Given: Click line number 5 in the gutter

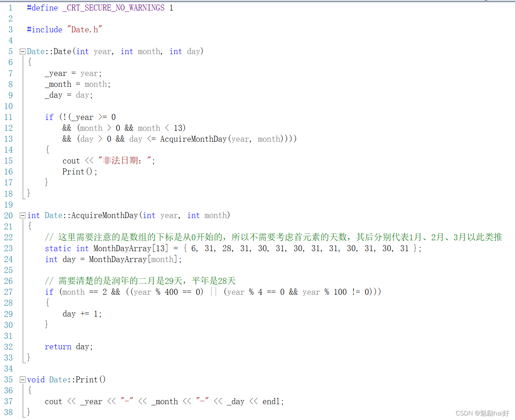Looking at the screenshot, I should click(x=11, y=52).
